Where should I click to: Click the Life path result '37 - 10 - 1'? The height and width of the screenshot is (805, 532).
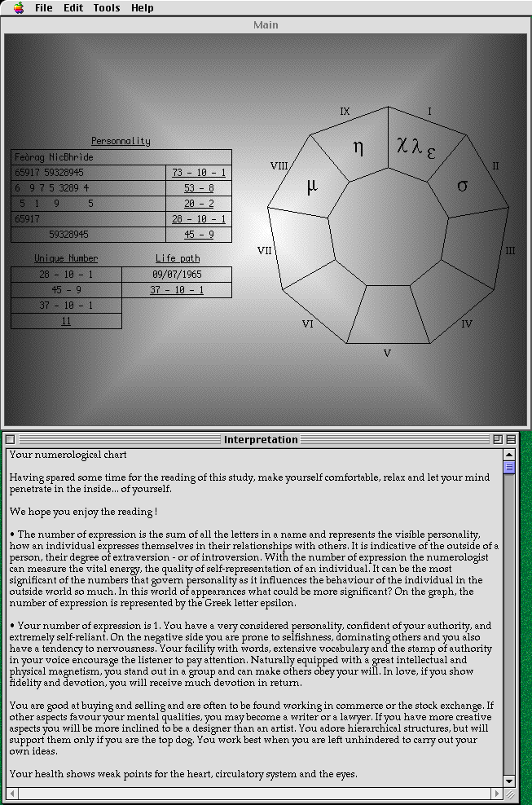[x=177, y=289]
